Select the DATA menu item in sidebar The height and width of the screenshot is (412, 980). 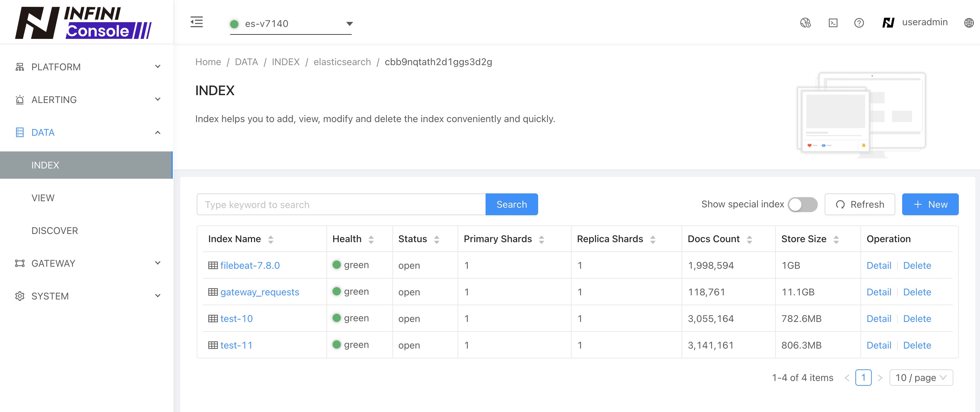point(42,132)
